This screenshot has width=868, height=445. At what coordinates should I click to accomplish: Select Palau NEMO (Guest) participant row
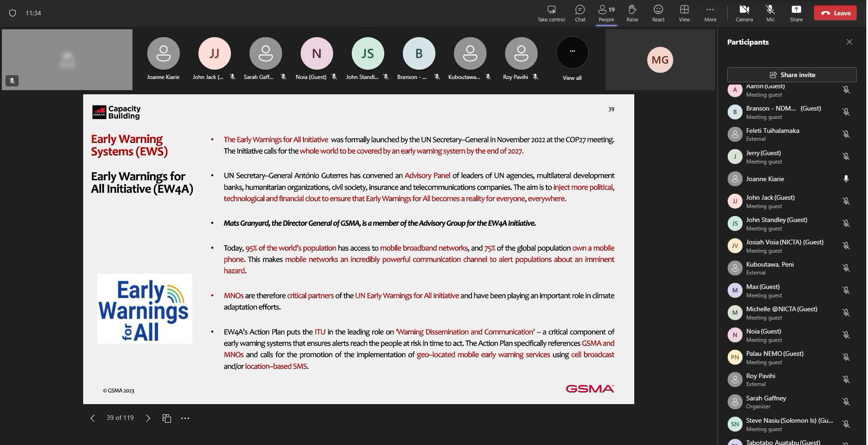(x=792, y=357)
